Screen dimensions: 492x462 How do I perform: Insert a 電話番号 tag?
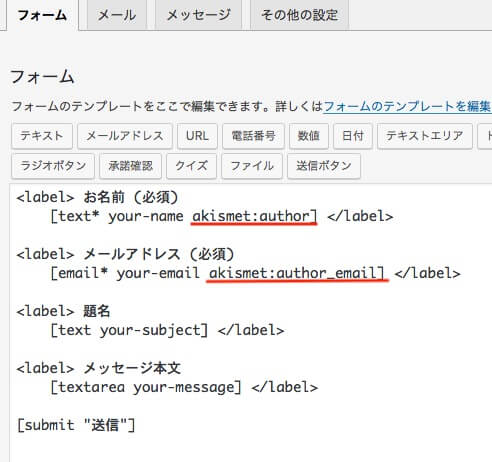pos(253,136)
